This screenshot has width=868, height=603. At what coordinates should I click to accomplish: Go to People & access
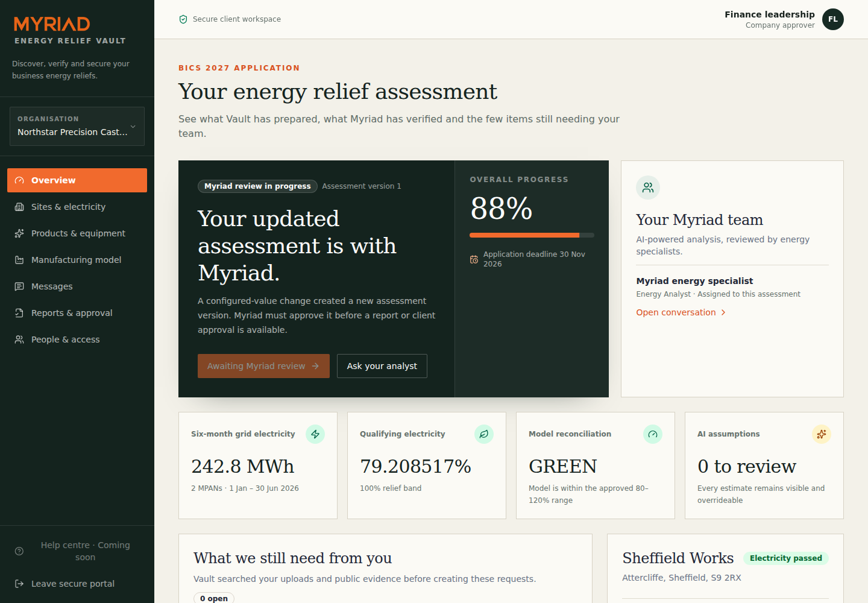77,339
